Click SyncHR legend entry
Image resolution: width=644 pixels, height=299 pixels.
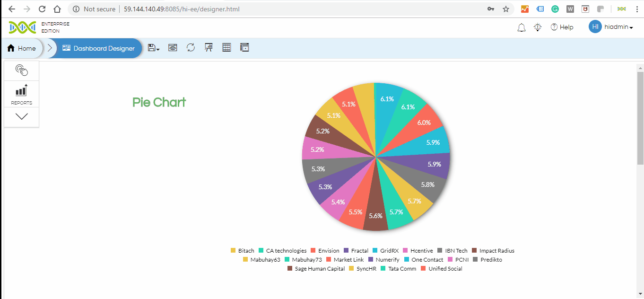tap(363, 269)
